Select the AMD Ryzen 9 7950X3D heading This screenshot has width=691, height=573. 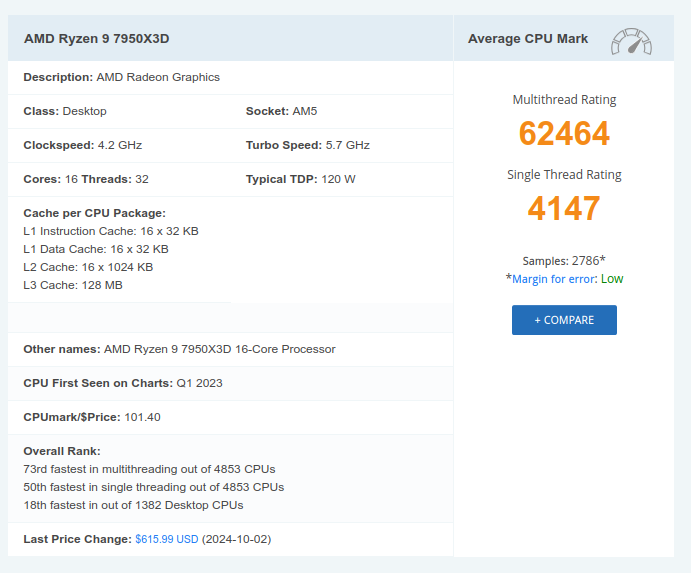click(x=97, y=39)
